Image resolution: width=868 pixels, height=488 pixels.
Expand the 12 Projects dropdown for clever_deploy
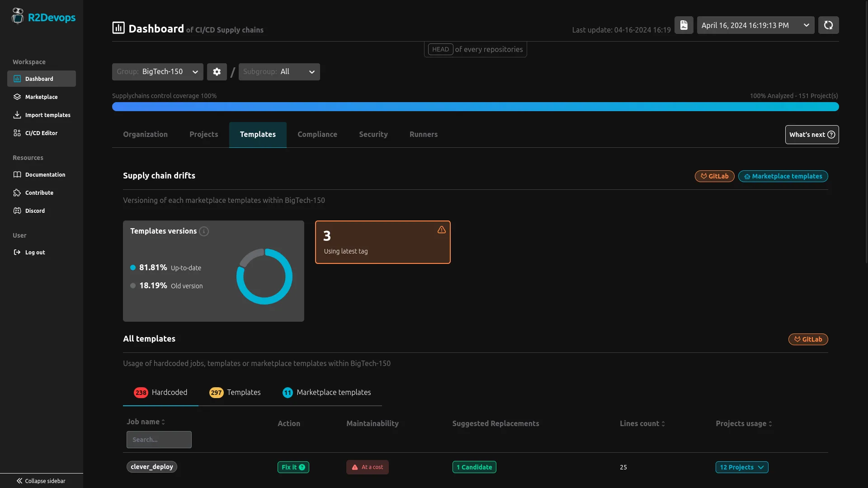tap(741, 467)
